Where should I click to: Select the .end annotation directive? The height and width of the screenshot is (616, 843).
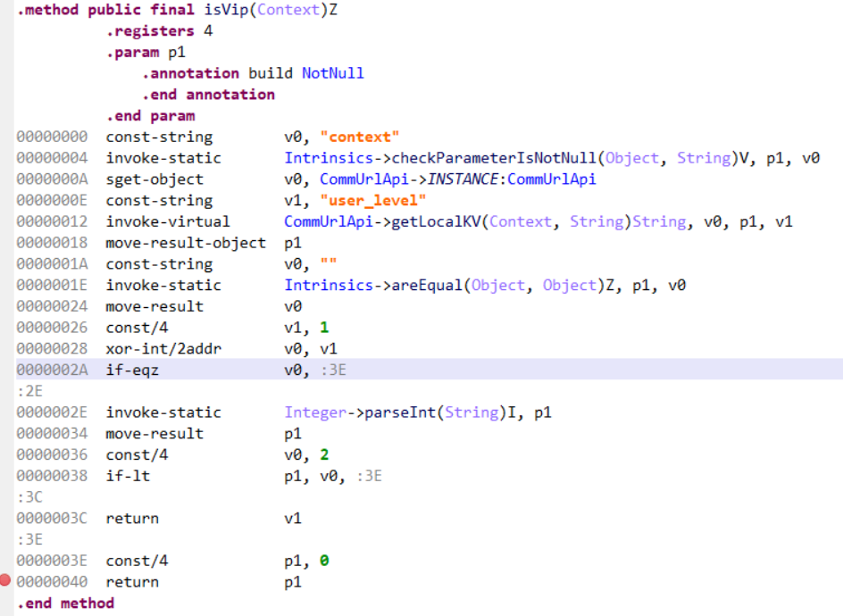(208, 95)
